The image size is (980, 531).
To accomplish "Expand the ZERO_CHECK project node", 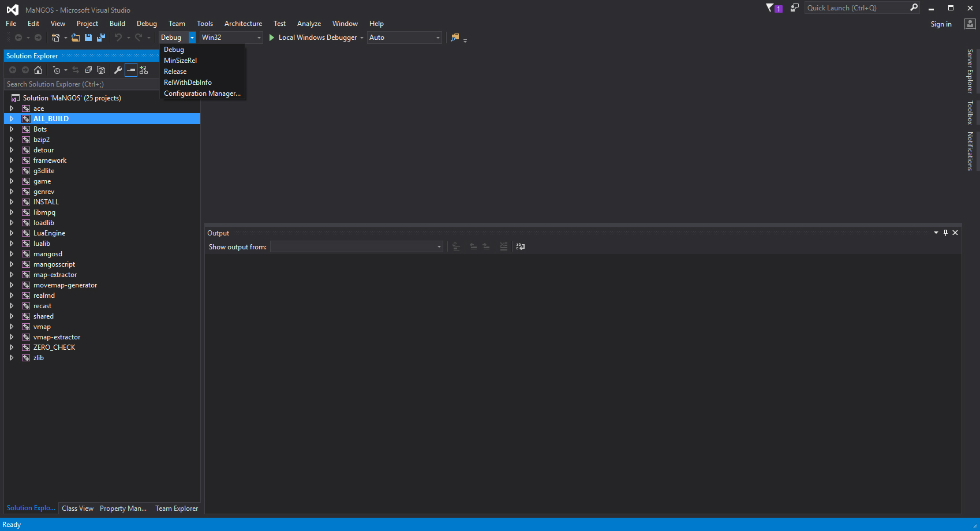I will [x=12, y=347].
